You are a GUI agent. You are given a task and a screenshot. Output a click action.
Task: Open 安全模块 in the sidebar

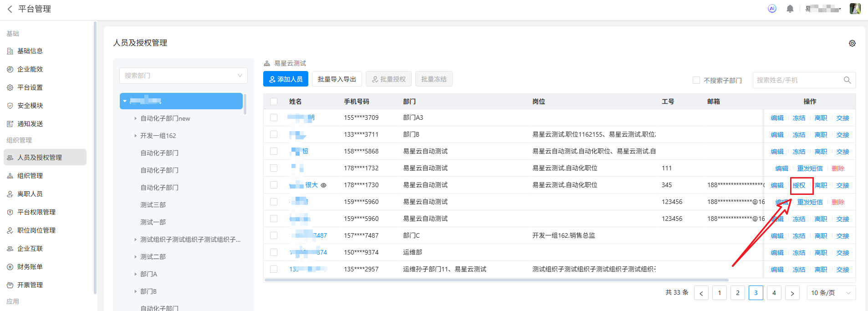30,106
